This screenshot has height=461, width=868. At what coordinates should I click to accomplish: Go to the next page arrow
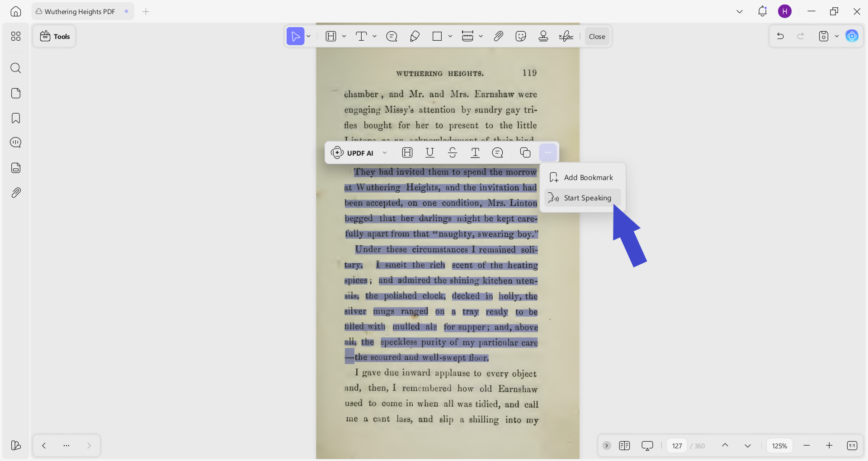tap(748, 446)
